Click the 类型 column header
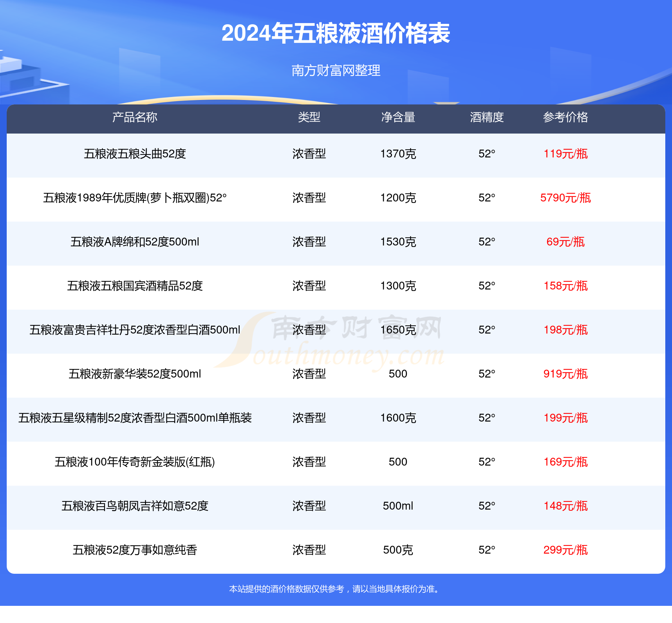The width and height of the screenshot is (672, 623). pyautogui.click(x=309, y=117)
